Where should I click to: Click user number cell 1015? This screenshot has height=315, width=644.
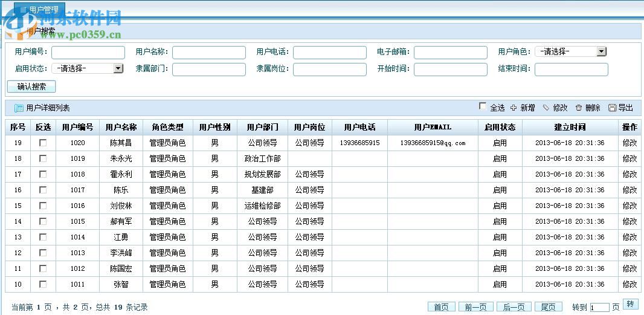pos(77,221)
